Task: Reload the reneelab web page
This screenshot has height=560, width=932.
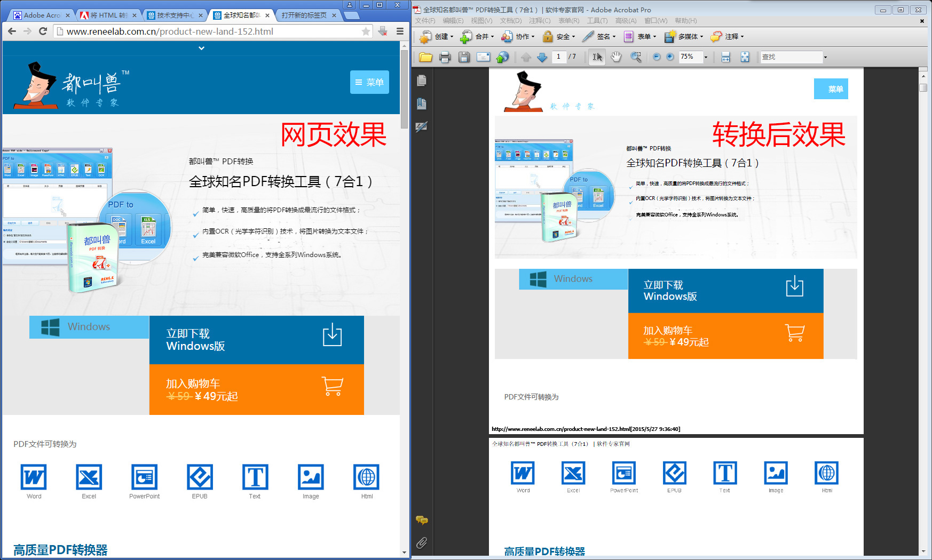Action: point(43,31)
